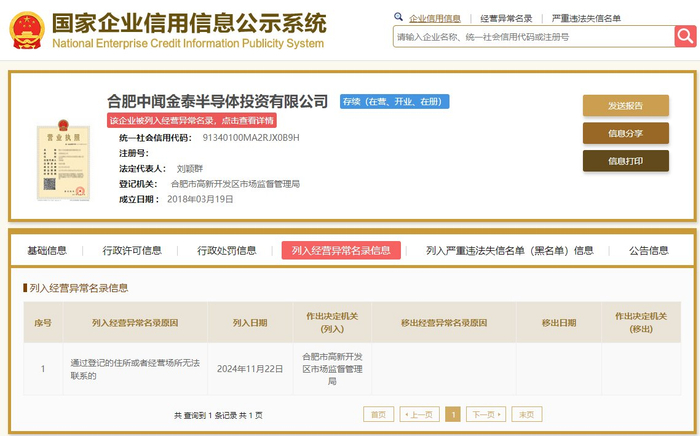Click the 末页 pagination button
This screenshot has width=700, height=436.
[x=527, y=414]
